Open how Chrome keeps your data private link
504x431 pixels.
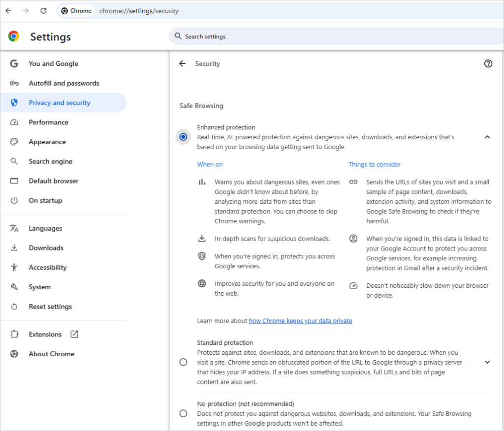click(300, 321)
